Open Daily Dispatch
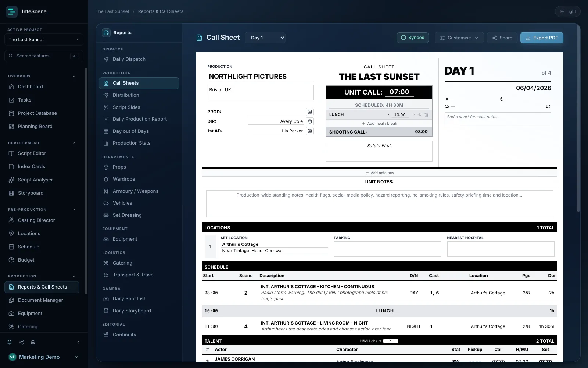This screenshot has height=368, width=588. [x=139, y=59]
